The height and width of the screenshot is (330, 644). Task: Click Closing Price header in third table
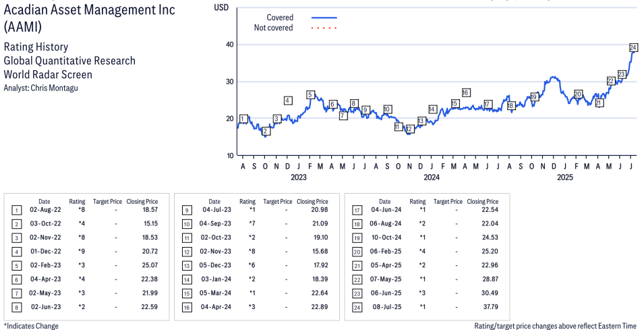[x=483, y=201]
